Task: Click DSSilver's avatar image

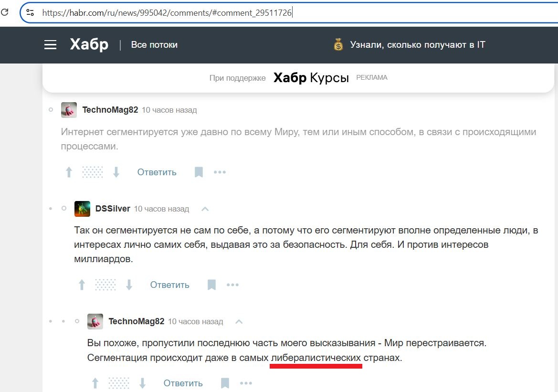Action: [x=82, y=209]
